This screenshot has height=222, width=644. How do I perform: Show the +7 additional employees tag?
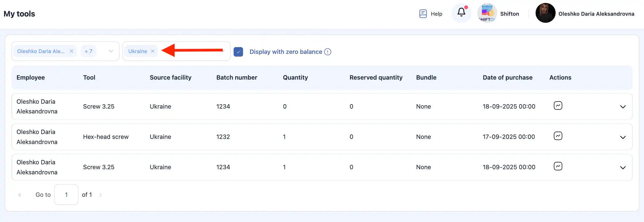[88, 51]
